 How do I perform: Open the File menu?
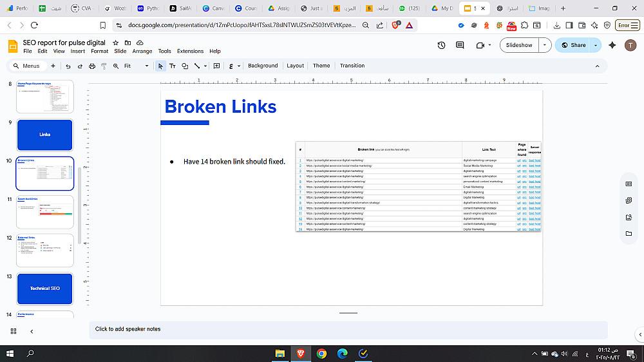[x=28, y=52]
